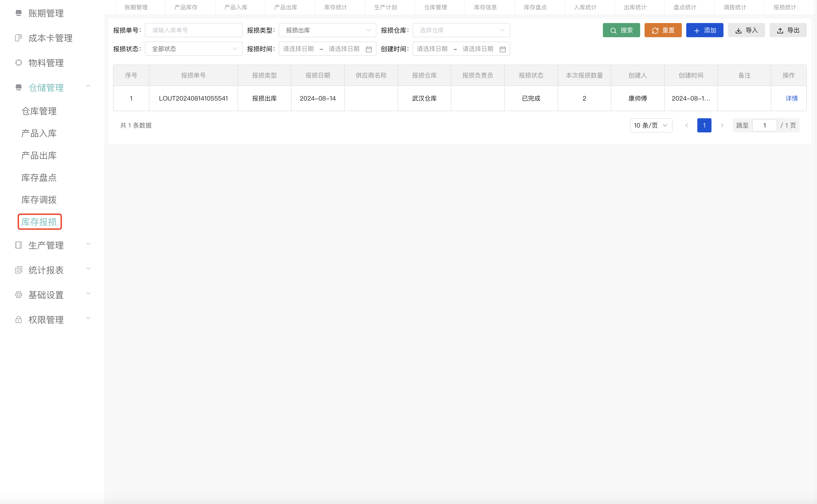Viewport: 817px width, 504px height.
Task: Select the 物料管理 sidebar icon
Action: click(x=18, y=63)
